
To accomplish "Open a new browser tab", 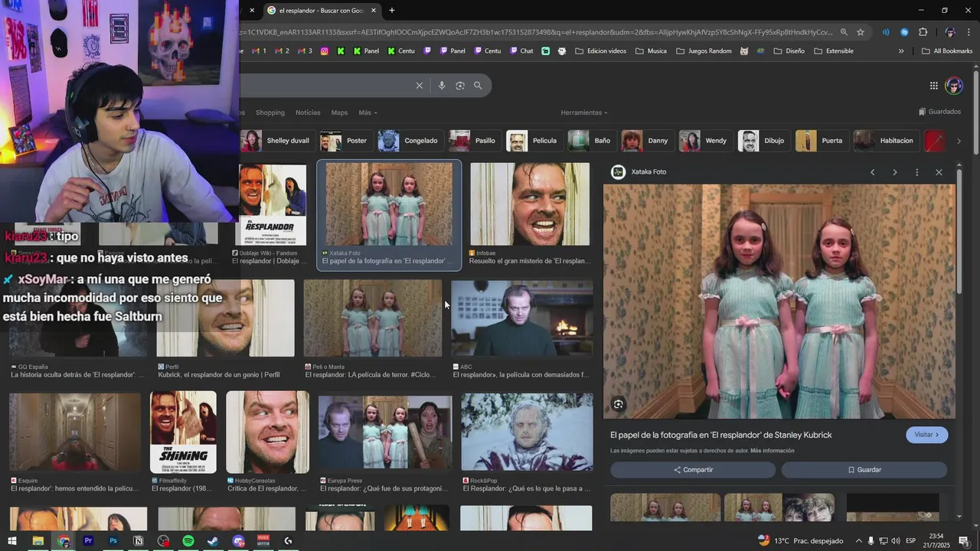I will click(392, 10).
